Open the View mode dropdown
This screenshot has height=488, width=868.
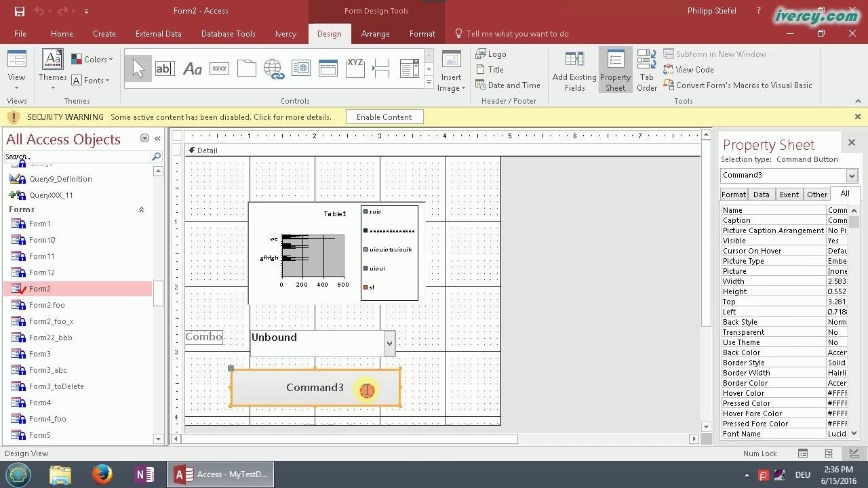17,71
